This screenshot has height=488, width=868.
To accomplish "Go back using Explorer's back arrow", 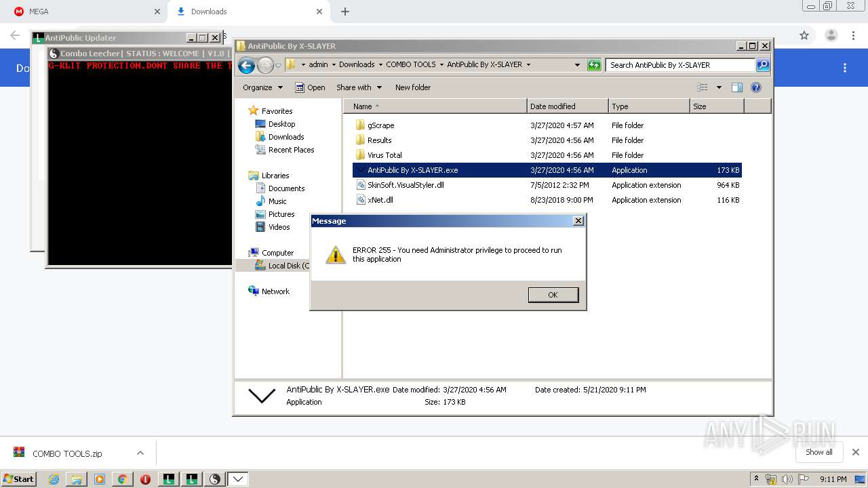I will pos(247,65).
